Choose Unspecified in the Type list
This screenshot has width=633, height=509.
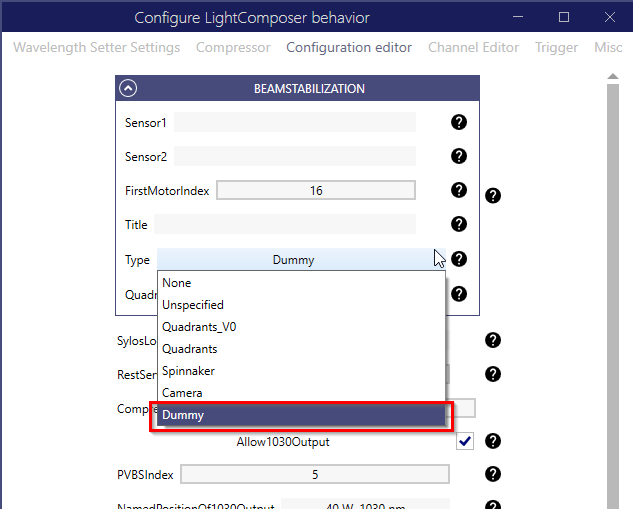(301, 305)
